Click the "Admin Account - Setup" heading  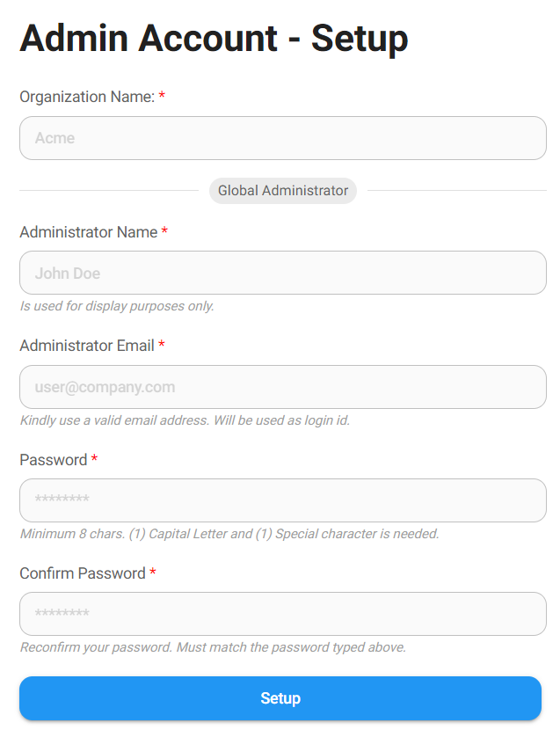pyautogui.click(x=214, y=39)
